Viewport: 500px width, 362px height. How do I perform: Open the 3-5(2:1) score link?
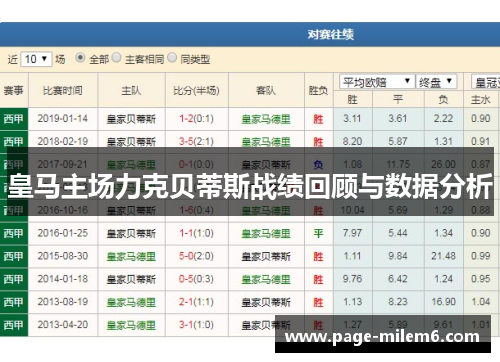pos(196,141)
